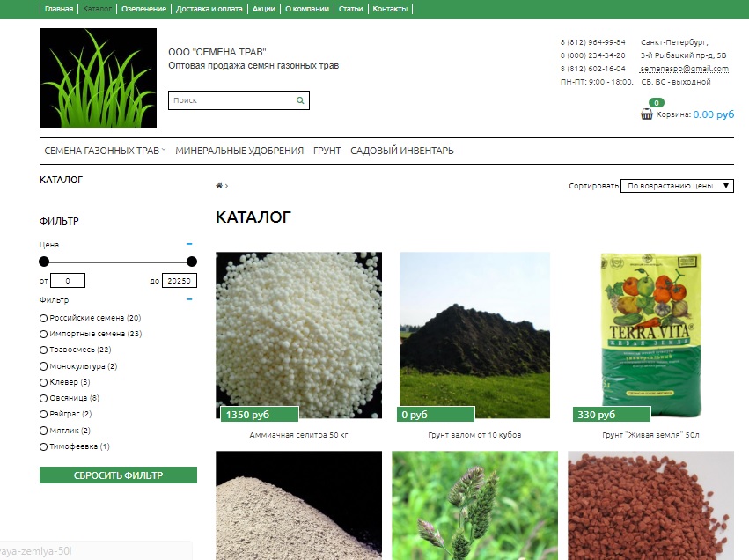This screenshot has height=560, width=749.
Task: Click the ammonium nitrate granules image
Action: coord(298,335)
